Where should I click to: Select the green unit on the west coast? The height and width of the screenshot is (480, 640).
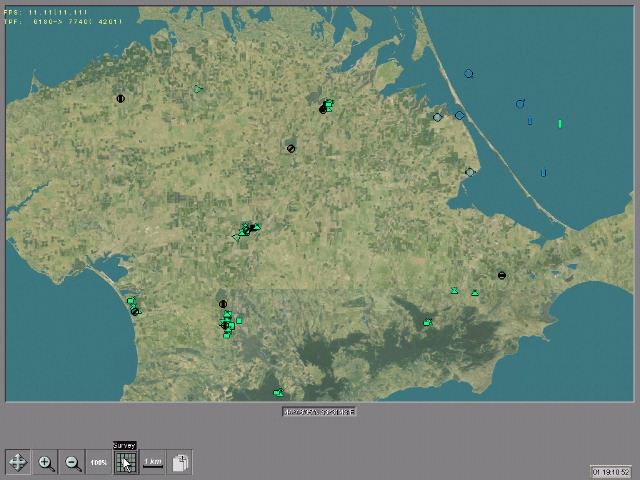131,301
